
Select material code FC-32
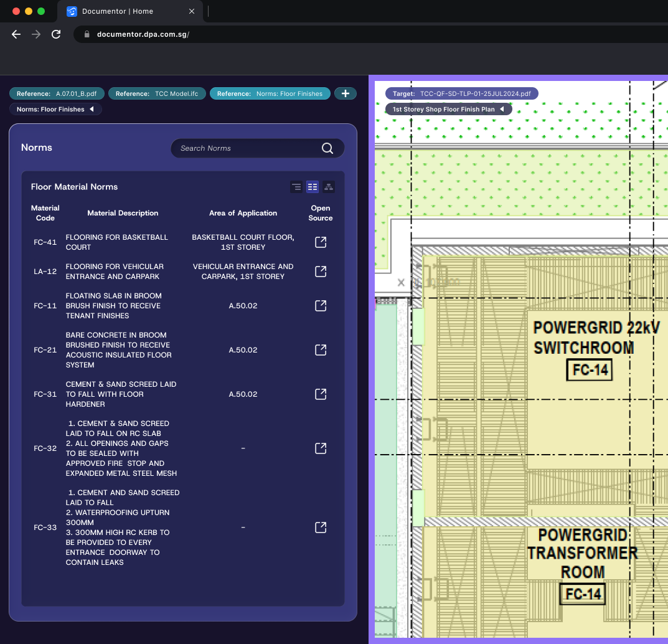[x=45, y=448]
